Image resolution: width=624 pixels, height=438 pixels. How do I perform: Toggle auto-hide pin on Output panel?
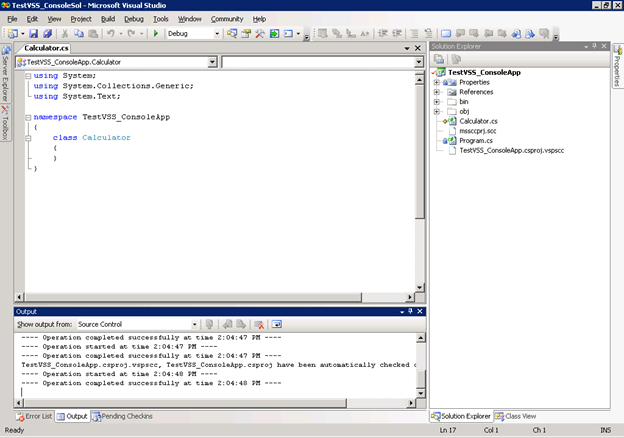[x=410, y=311]
